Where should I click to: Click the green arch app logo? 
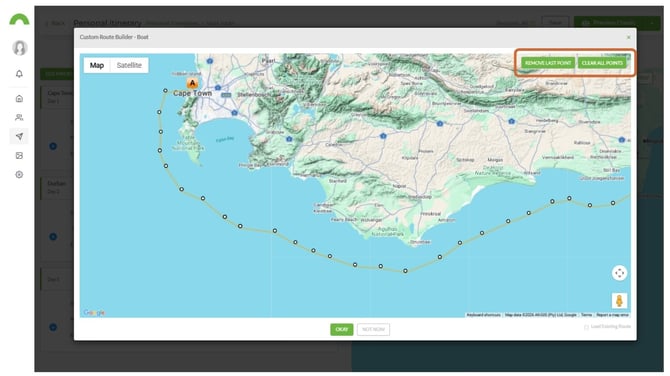[19, 19]
